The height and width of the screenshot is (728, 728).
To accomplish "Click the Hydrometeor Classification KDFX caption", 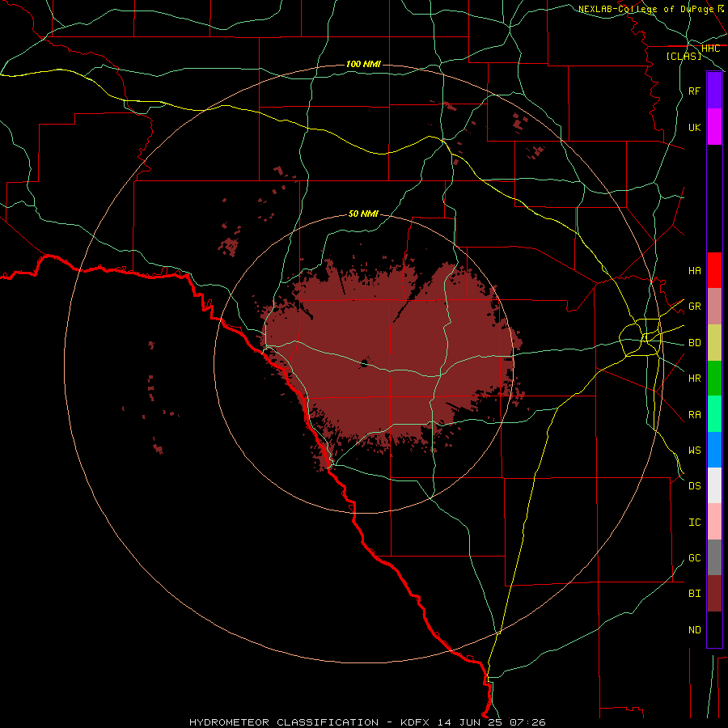I will [x=367, y=722].
